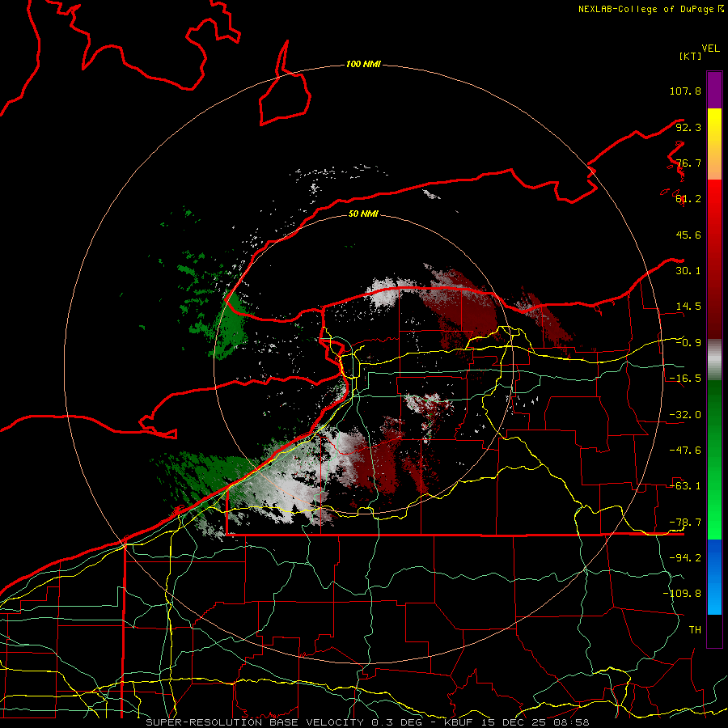This screenshot has height=728, width=728.
Task: Click the -0.9 legend value
Action: (x=688, y=343)
